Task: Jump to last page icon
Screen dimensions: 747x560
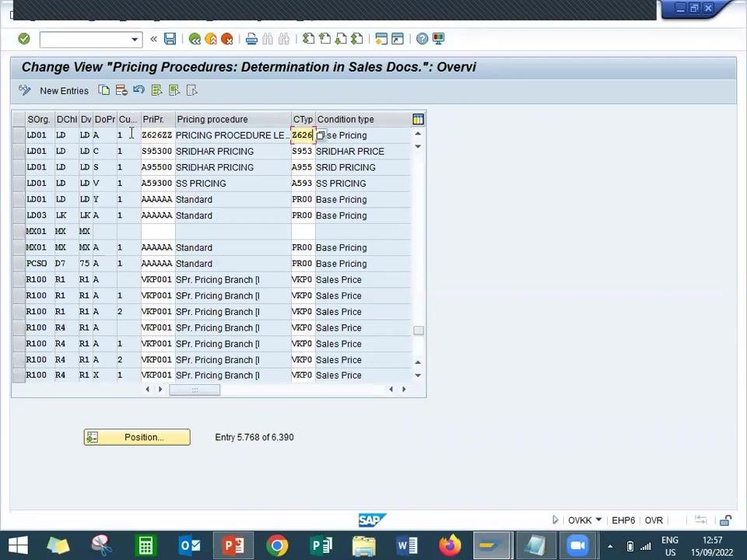Action: pos(357,39)
